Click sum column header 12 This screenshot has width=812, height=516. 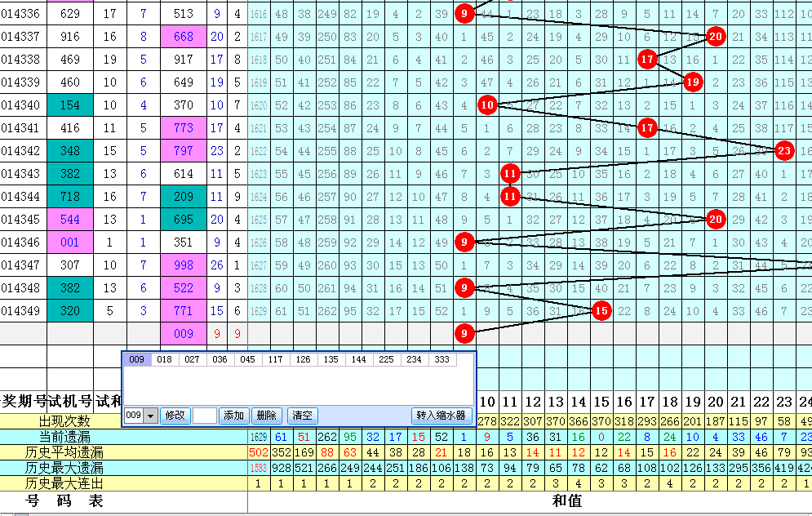pos(533,402)
